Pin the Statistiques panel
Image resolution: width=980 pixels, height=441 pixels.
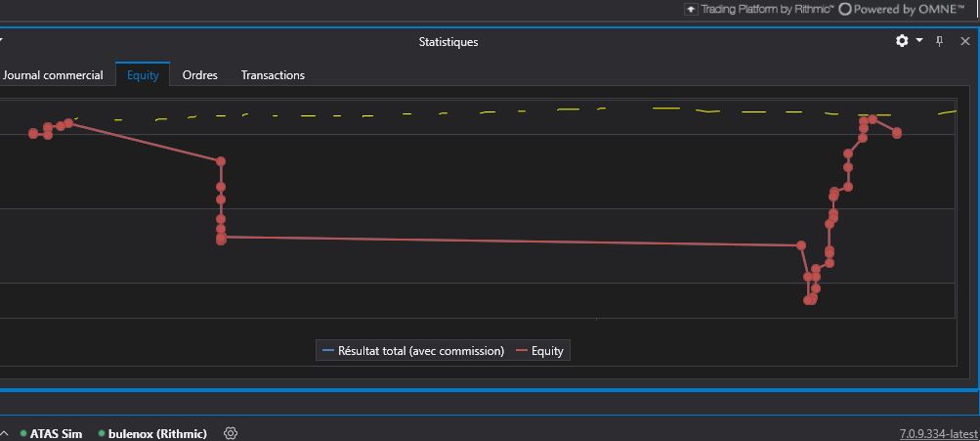point(940,41)
